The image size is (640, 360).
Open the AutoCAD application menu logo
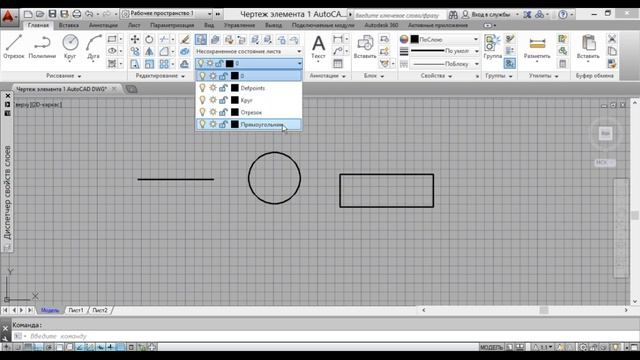8,17
